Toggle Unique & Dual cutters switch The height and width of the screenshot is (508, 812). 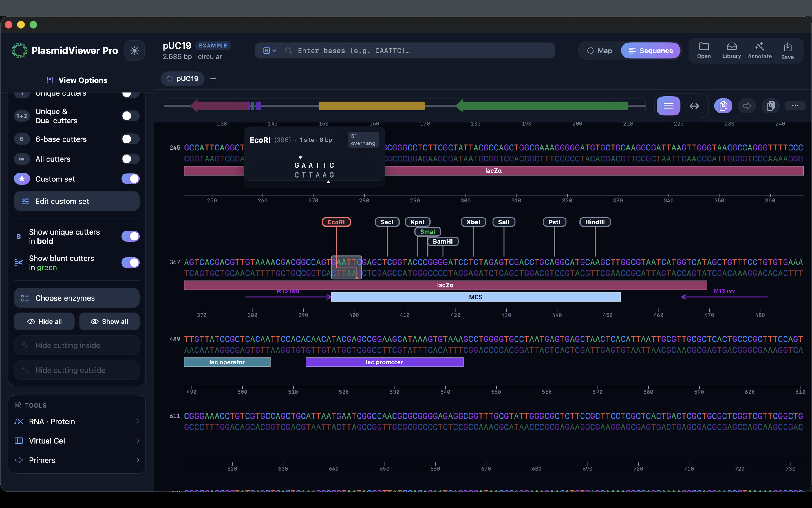click(130, 116)
